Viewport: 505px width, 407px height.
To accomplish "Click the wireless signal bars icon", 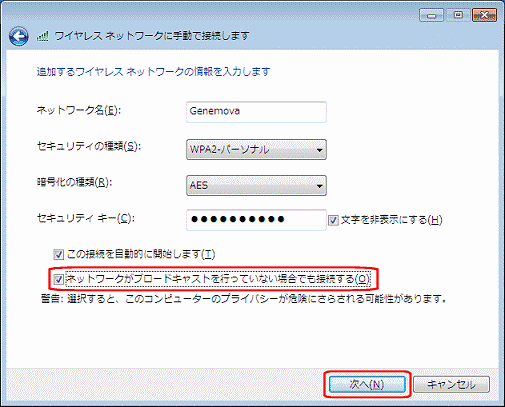I will (43, 36).
